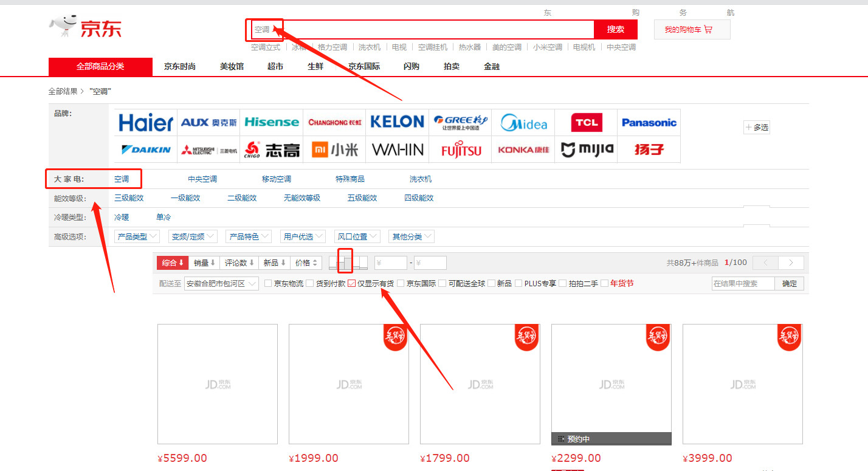The width and height of the screenshot is (868, 471).
Task: Check the PLUS专享 checkbox
Action: [518, 283]
